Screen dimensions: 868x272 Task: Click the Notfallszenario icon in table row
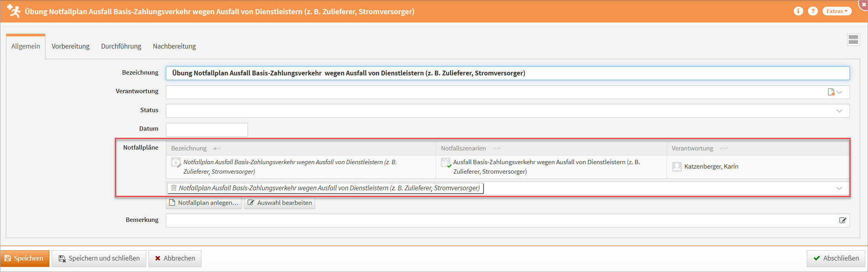(x=445, y=162)
